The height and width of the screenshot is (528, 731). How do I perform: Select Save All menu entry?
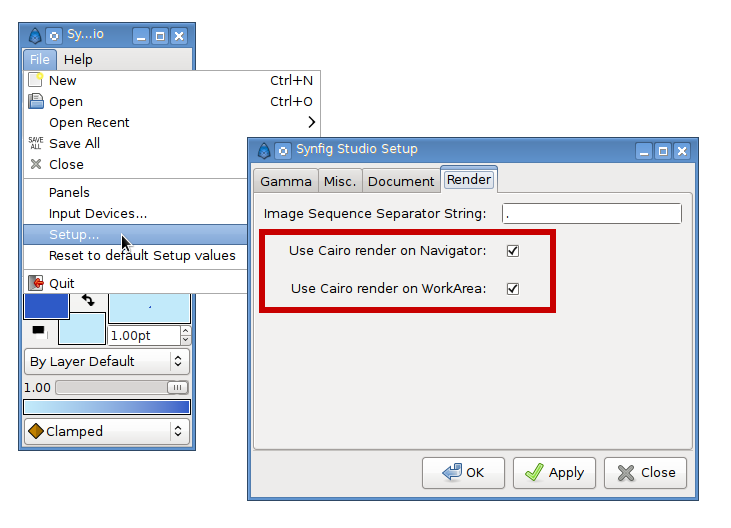136,144
